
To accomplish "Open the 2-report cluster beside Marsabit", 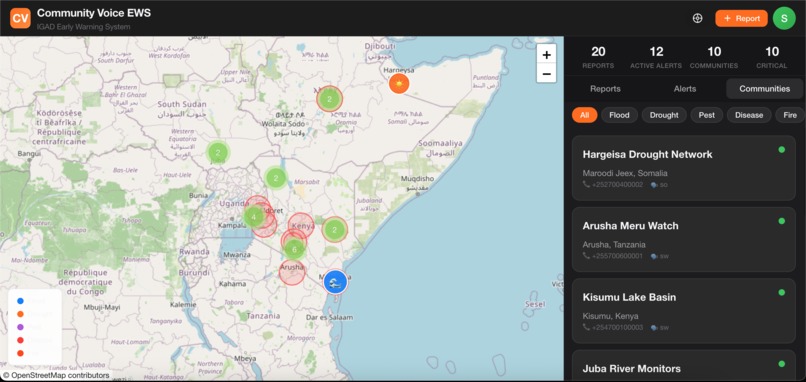I will tap(276, 178).
